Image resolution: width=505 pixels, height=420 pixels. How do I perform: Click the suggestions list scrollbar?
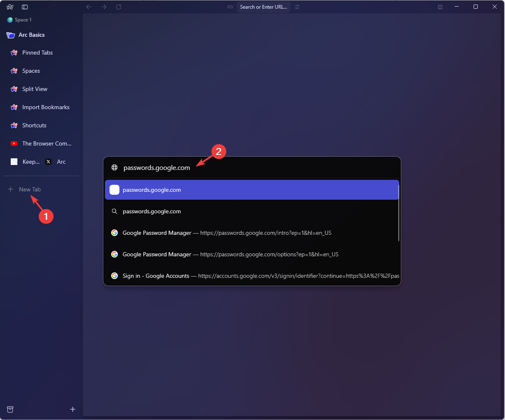click(x=399, y=213)
